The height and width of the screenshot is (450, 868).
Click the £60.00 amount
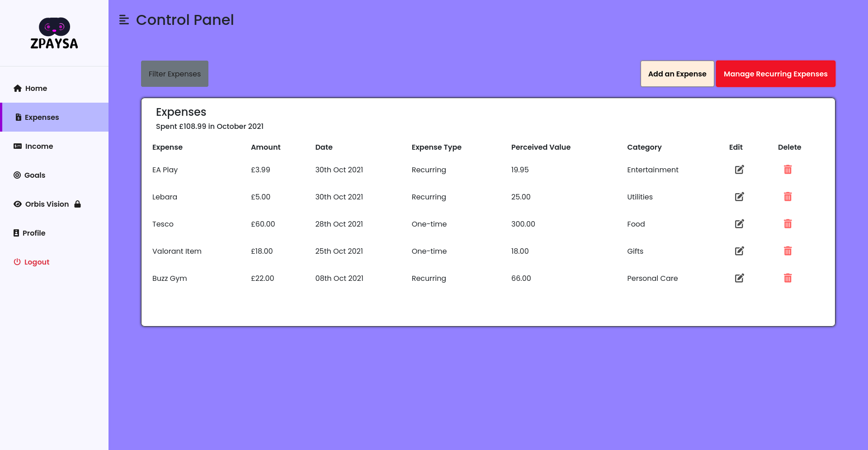[x=263, y=224]
